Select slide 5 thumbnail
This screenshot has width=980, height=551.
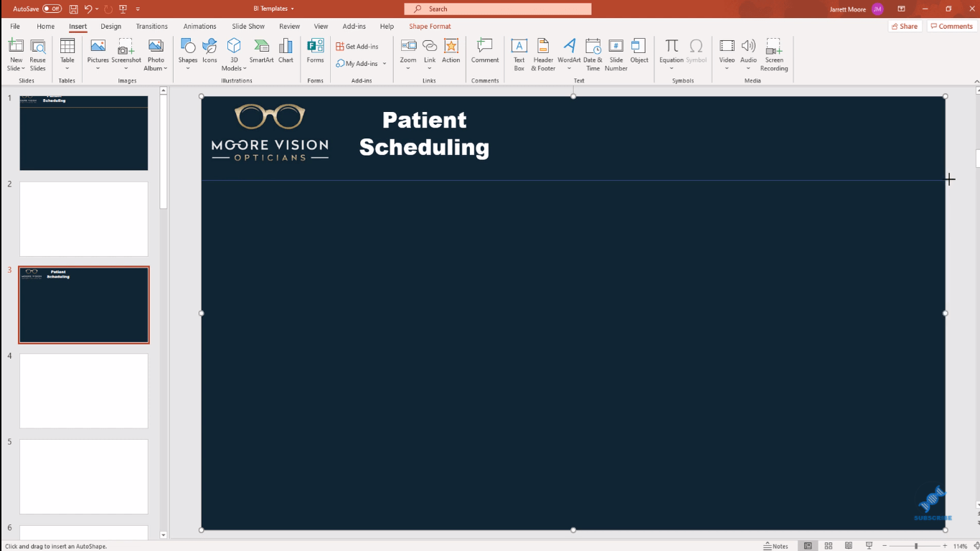click(x=84, y=477)
